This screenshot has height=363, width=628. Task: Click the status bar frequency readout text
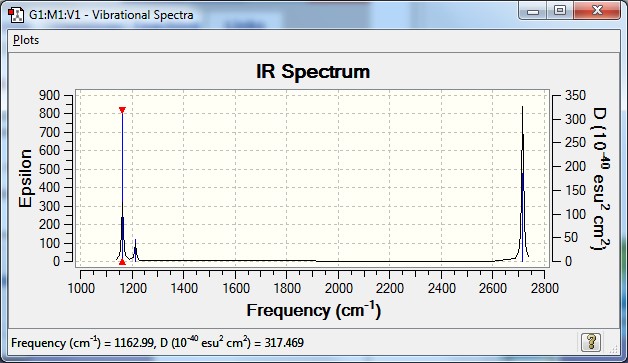[157, 343]
